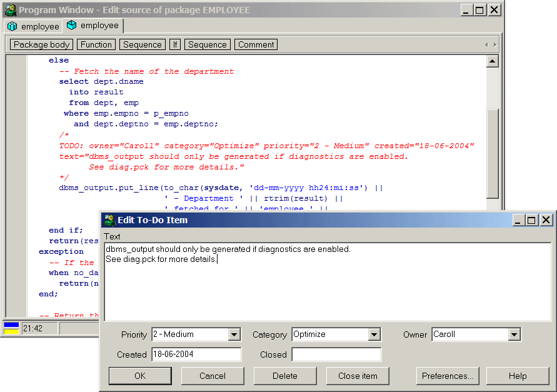The image size is (557, 392).
Task: Click the editor vertical scrollbar thumb
Action: click(x=493, y=154)
